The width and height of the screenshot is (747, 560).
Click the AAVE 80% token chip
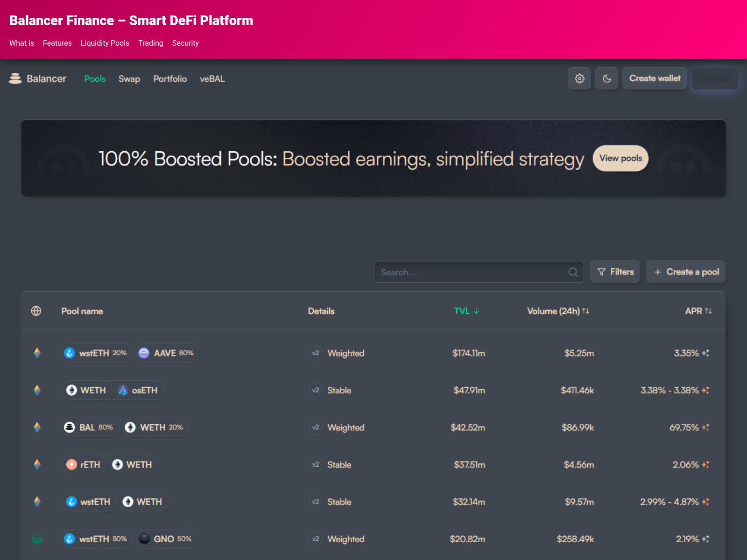168,353
